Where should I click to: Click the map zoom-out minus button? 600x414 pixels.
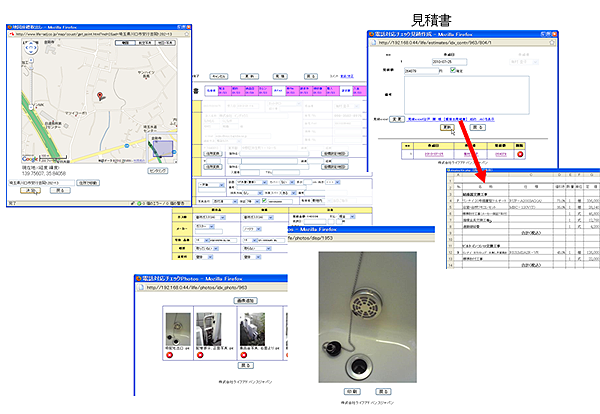click(x=31, y=108)
